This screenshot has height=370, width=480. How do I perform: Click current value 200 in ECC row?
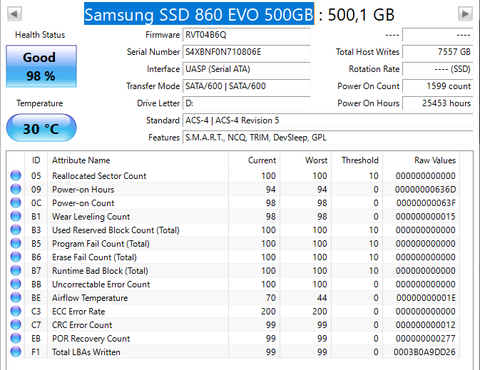coord(268,311)
